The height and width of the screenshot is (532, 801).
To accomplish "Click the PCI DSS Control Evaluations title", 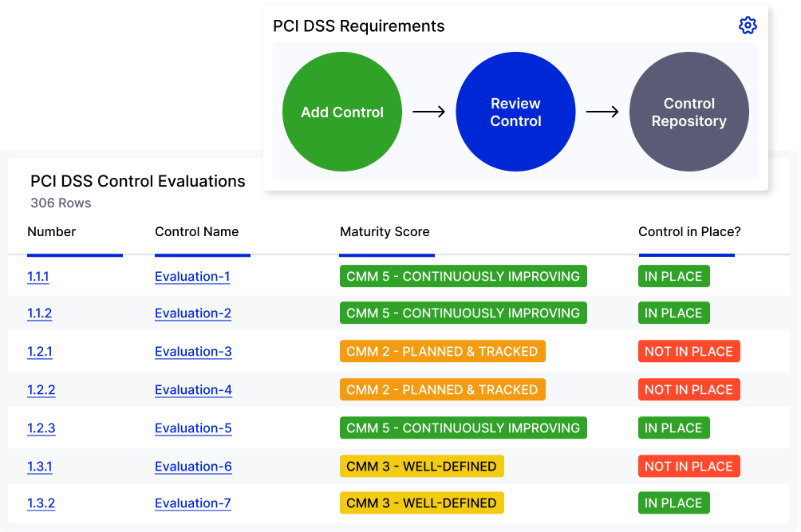I will point(137,181).
